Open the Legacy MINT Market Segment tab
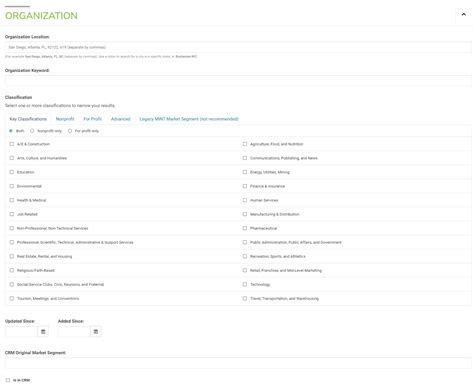This screenshot has width=474, height=392. pos(189,119)
